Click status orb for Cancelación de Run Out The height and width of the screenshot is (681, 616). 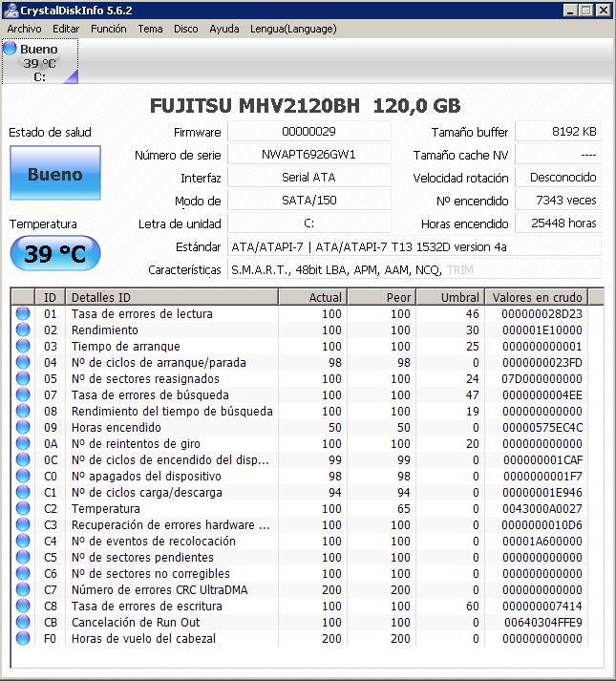tap(23, 622)
